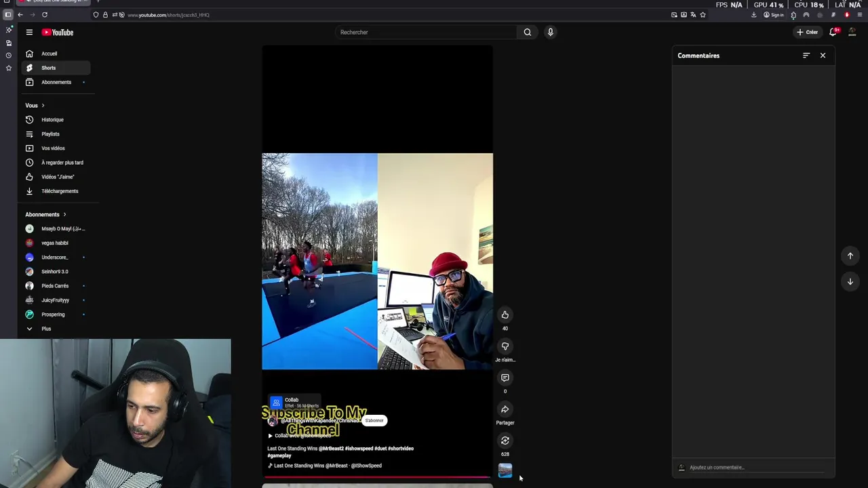
Task: Click the search magnifier button
Action: 527,32
